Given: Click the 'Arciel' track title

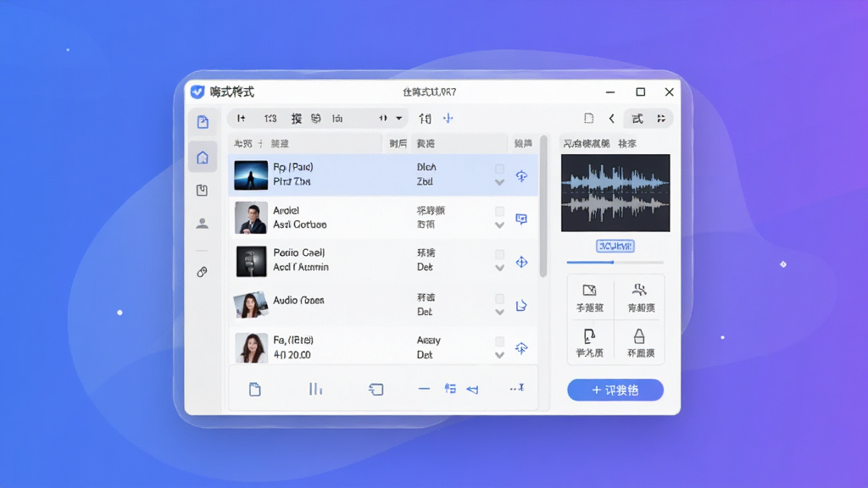Looking at the screenshot, I should pyautogui.click(x=287, y=210).
